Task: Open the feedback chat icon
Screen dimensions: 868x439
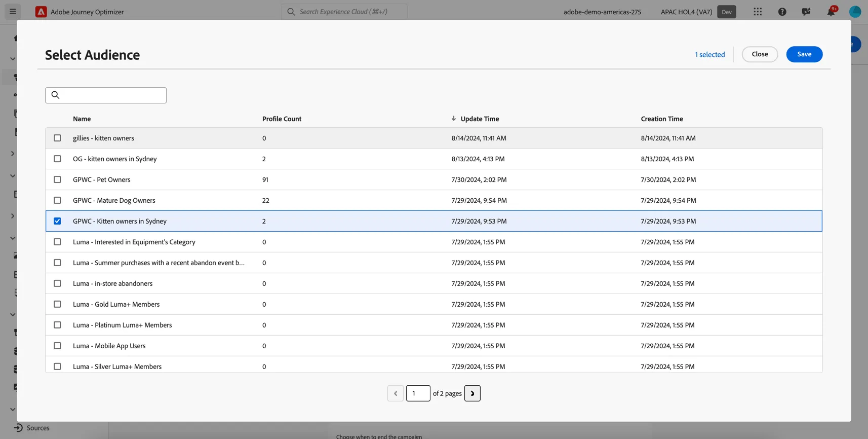Action: pyautogui.click(x=806, y=12)
